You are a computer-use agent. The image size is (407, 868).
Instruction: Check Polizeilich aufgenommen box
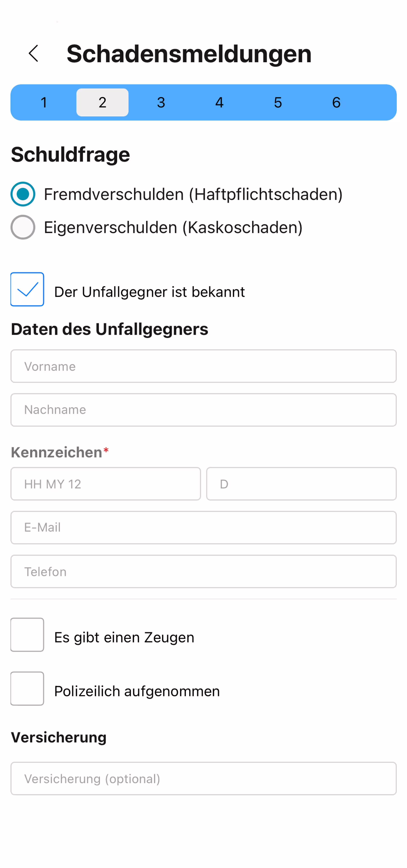click(x=27, y=689)
